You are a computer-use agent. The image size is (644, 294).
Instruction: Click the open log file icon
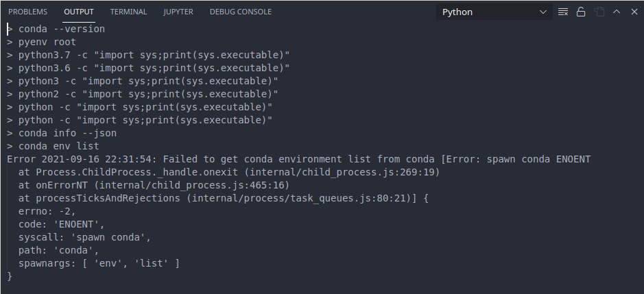click(599, 12)
